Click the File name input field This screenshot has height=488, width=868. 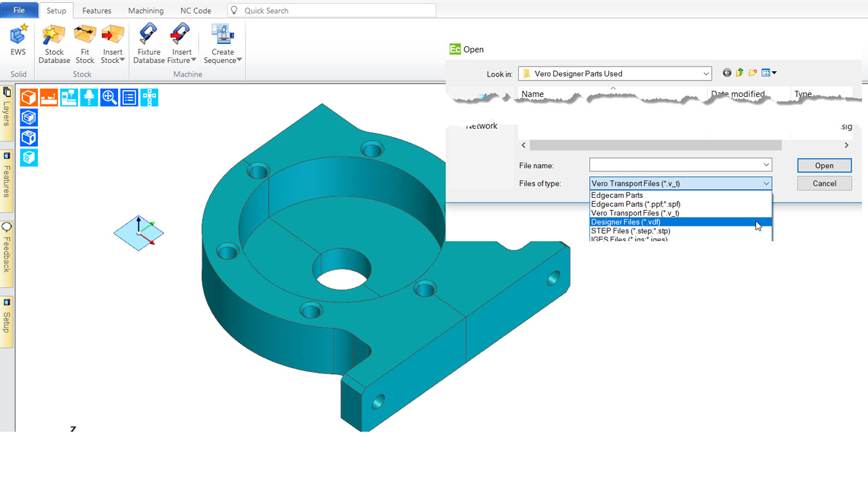coord(675,165)
